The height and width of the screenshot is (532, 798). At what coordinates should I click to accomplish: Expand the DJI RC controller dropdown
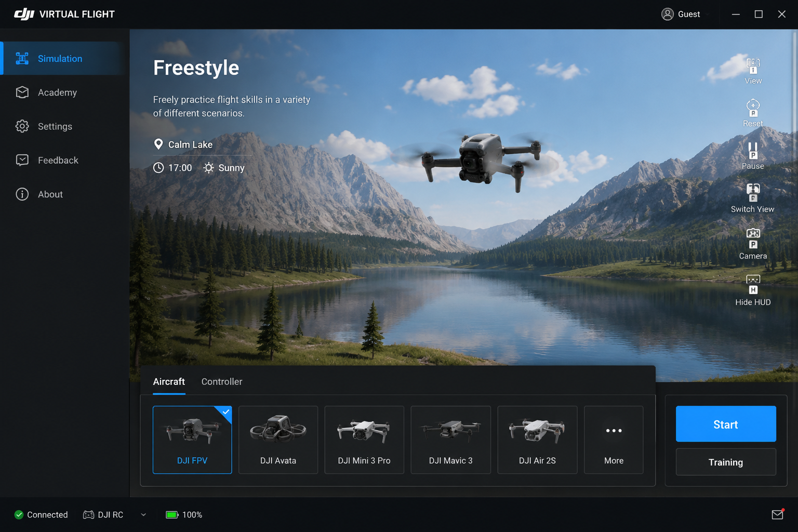143,515
